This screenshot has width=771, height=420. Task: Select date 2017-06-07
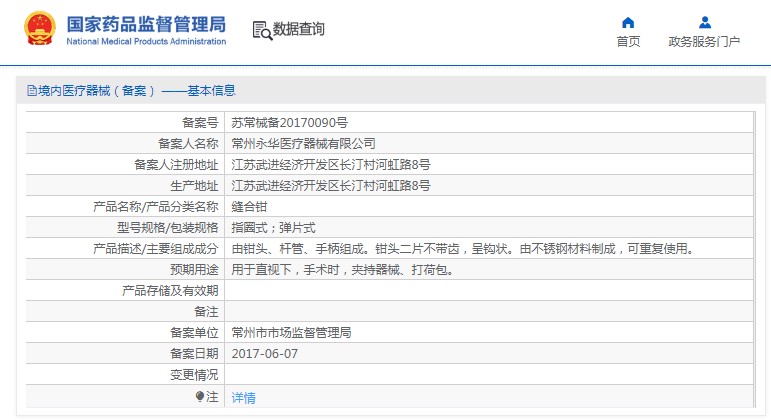tap(265, 354)
